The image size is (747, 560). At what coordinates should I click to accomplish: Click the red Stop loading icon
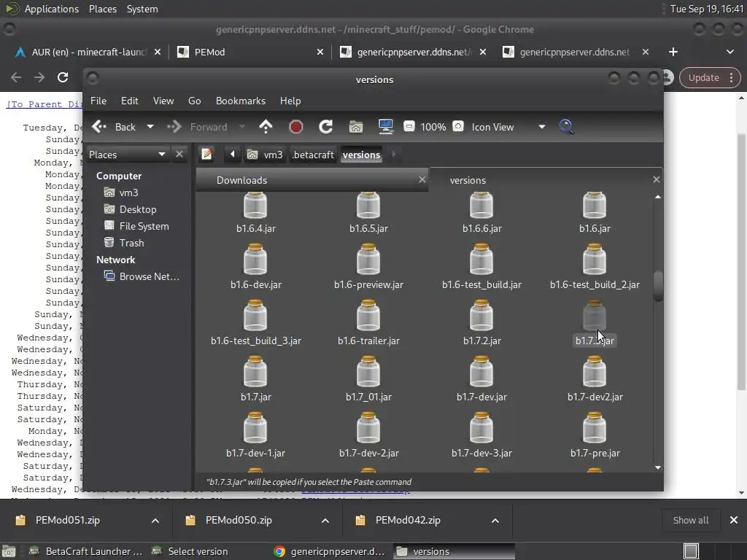pyautogui.click(x=296, y=127)
